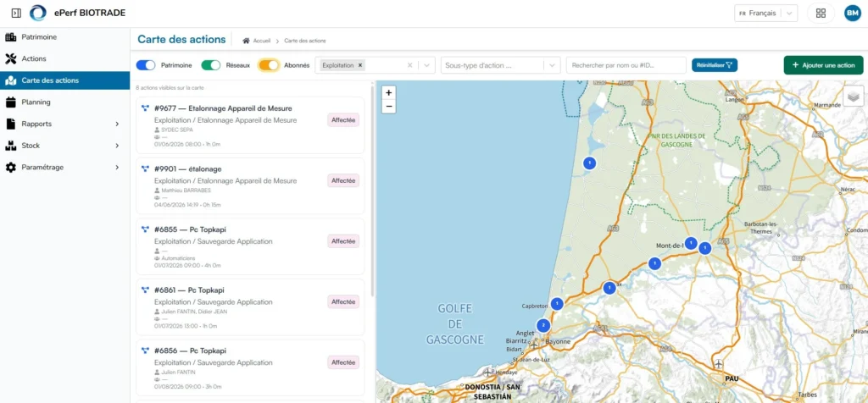Image resolution: width=868 pixels, height=403 pixels.
Task: Click the network icon of action #6861
Action: pyautogui.click(x=145, y=290)
